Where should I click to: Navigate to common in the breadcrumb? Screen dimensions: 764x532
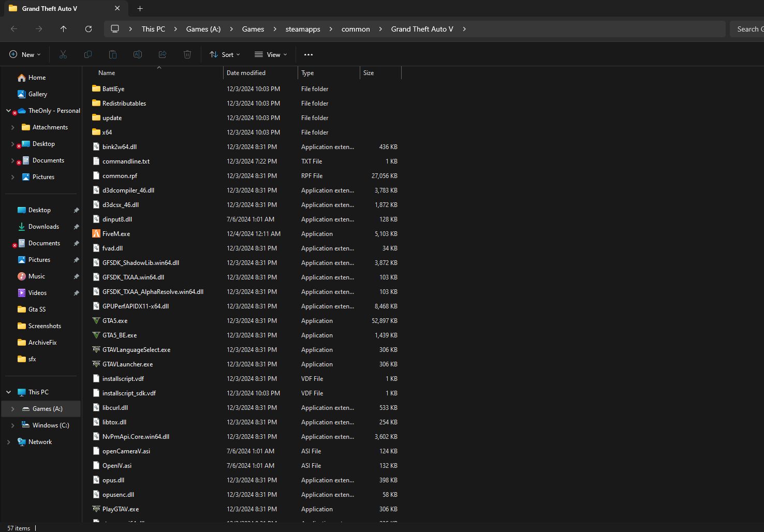point(356,29)
